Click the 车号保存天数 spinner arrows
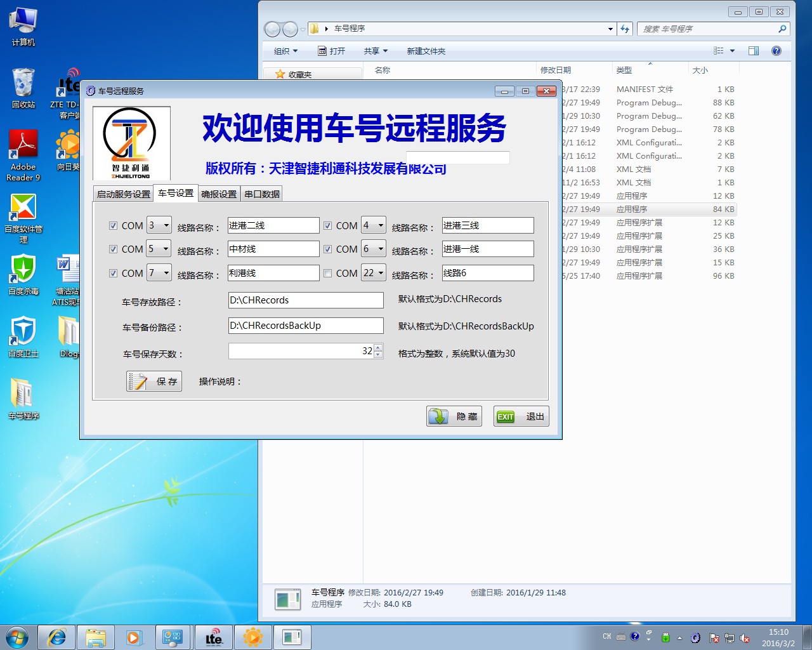Screen dimensions: 812x650 click(379, 351)
